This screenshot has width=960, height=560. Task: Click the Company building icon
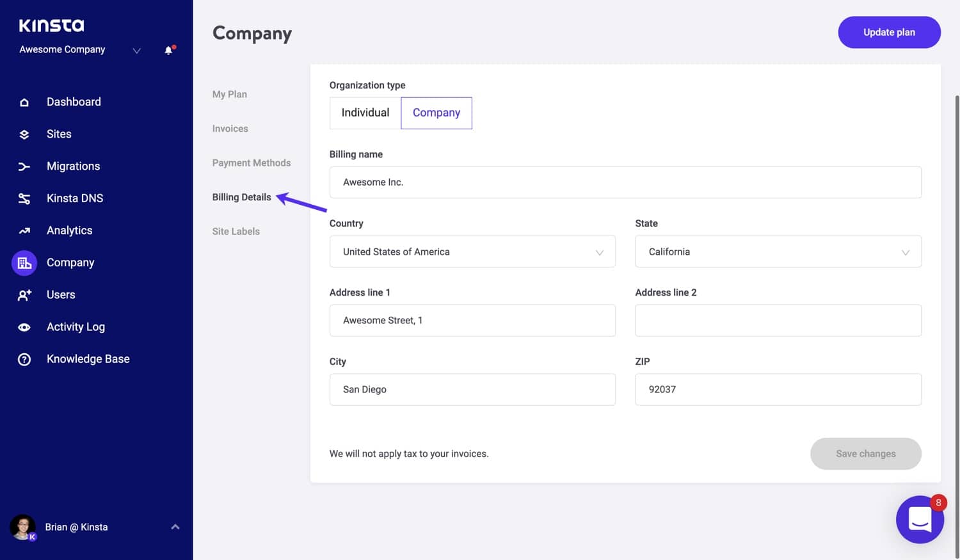click(24, 263)
